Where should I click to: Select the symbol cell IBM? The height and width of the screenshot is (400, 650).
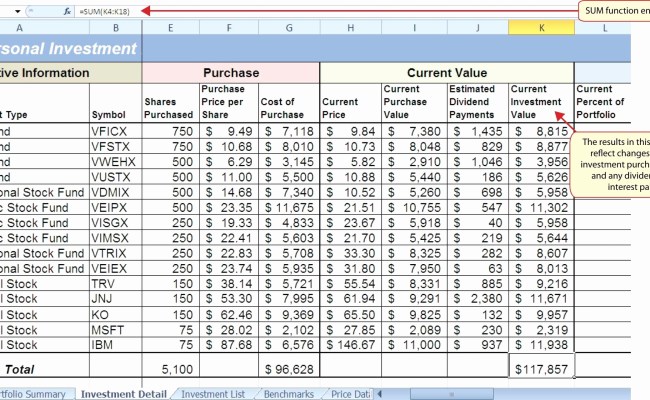pyautogui.click(x=116, y=345)
